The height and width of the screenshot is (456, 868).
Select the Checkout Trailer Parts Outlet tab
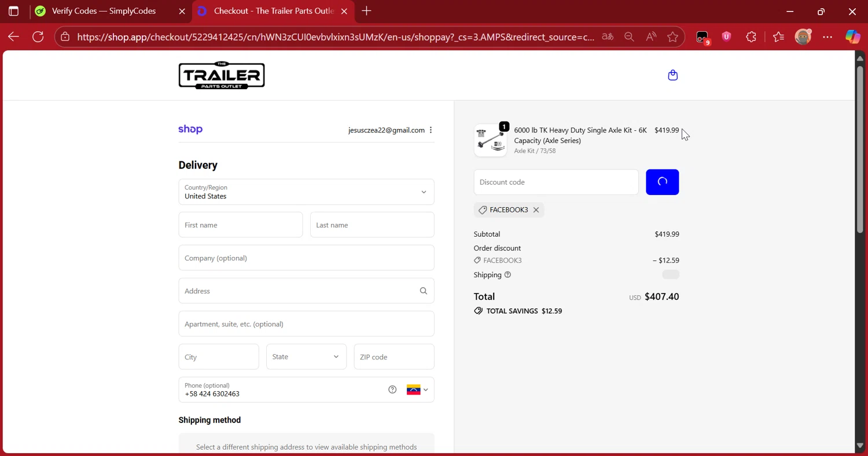click(273, 11)
